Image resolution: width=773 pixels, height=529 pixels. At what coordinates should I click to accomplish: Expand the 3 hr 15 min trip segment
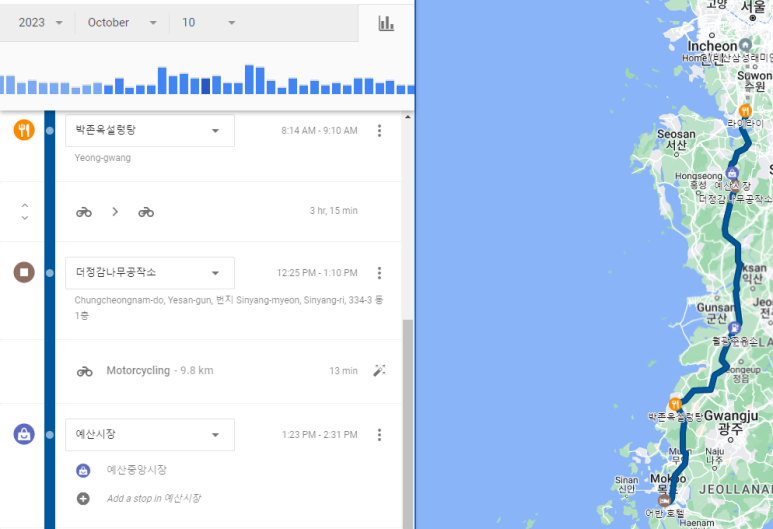25,212
